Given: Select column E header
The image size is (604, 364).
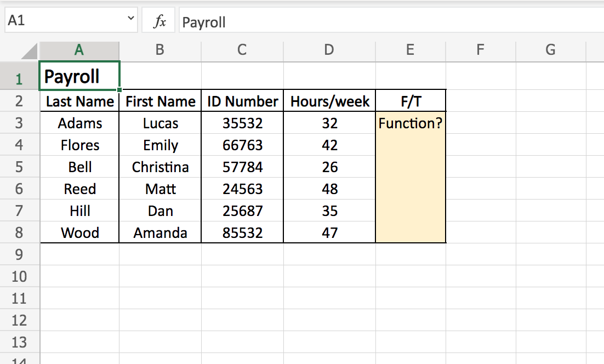Looking at the screenshot, I should pyautogui.click(x=411, y=50).
